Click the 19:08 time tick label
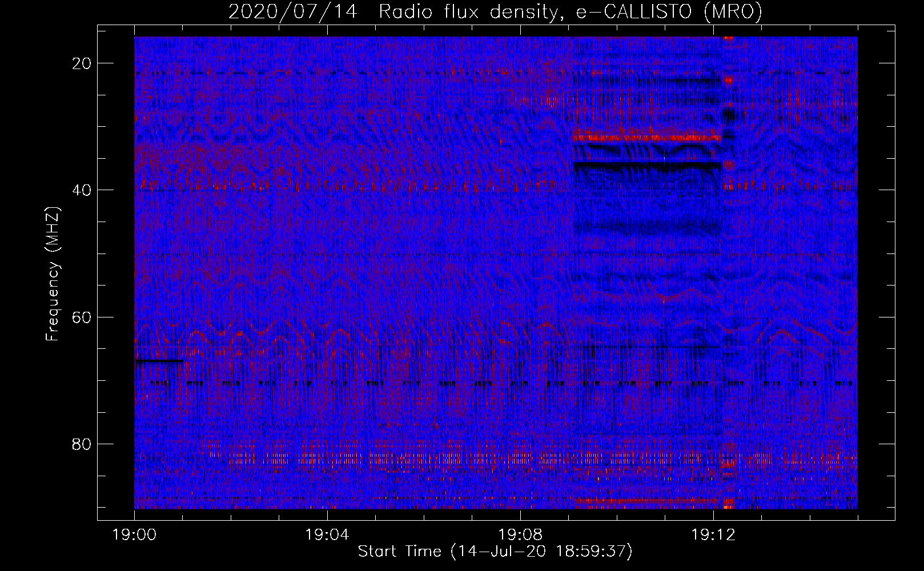This screenshot has height=571, width=924. [520, 535]
